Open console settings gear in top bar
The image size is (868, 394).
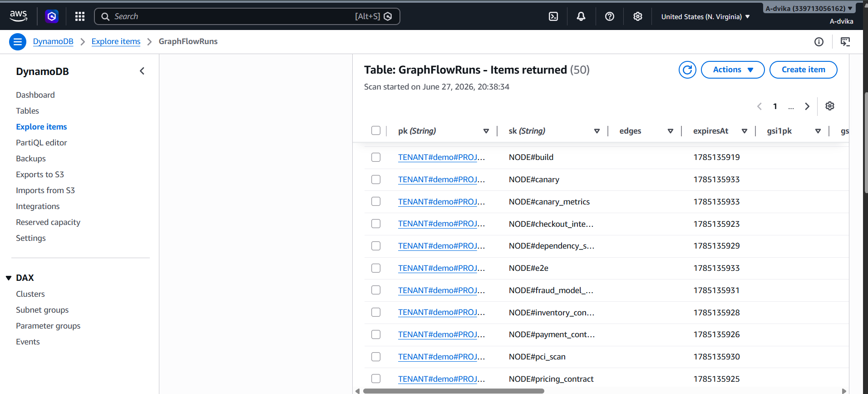[x=638, y=16]
